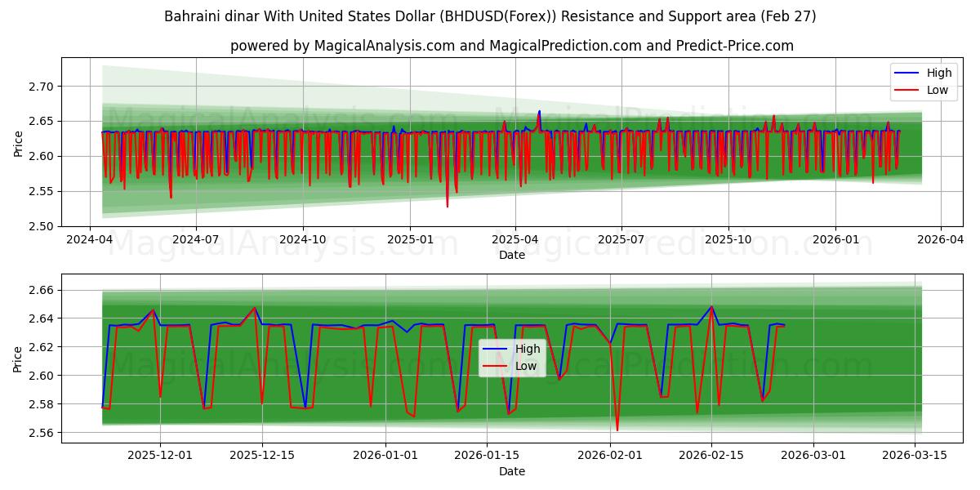Image resolution: width=980 pixels, height=490 pixels.
Task: Click the top chart y-axis tick 2.70
Action: tap(42, 87)
